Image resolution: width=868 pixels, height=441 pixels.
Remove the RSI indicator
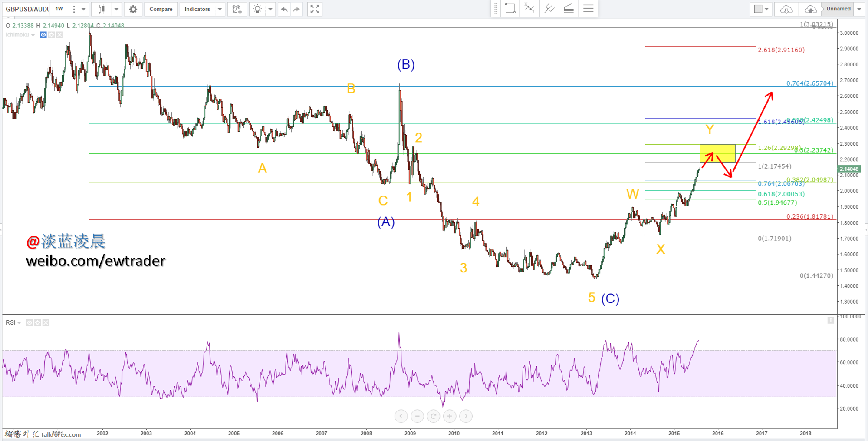46,322
